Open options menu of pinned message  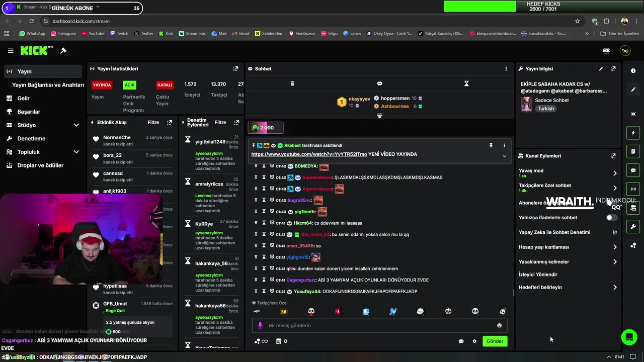[504, 145]
